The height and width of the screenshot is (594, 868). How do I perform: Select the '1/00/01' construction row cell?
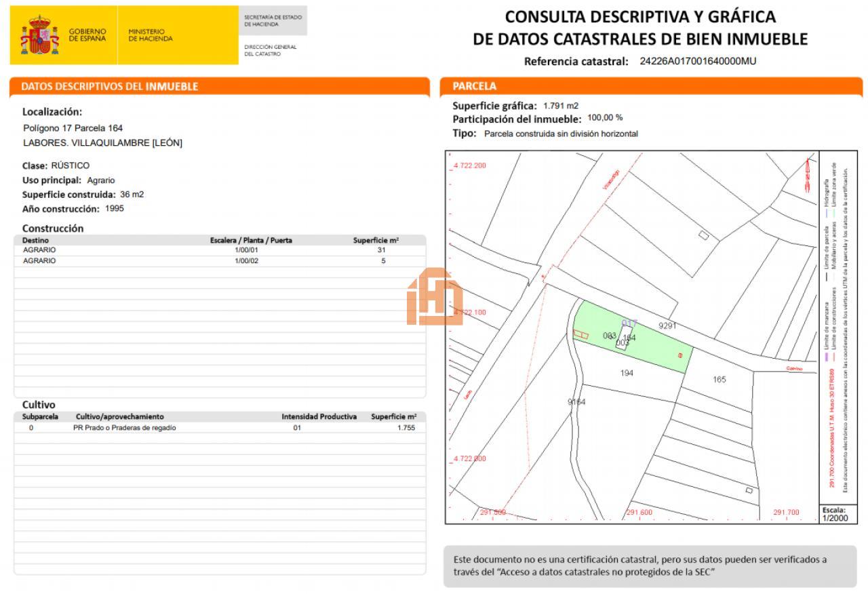pos(247,250)
